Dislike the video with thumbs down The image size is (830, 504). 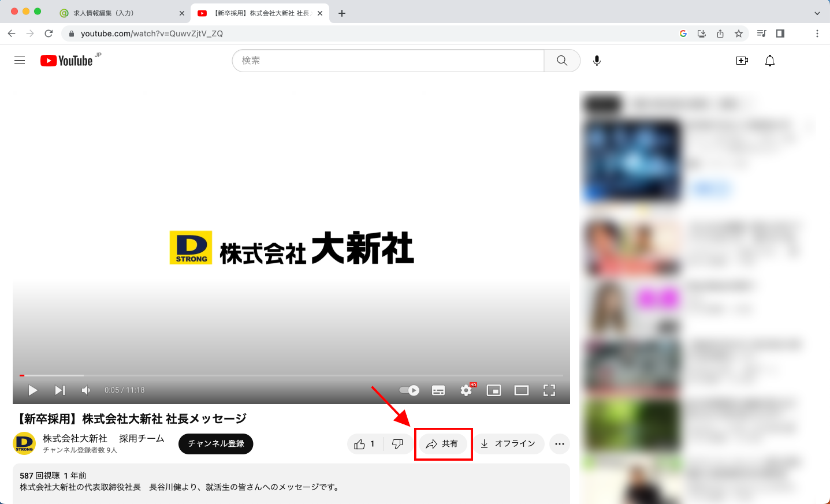click(x=397, y=444)
